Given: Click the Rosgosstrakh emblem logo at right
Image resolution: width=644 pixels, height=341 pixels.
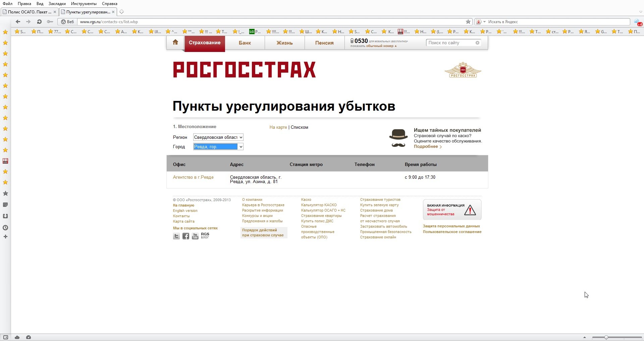Looking at the screenshot, I should [x=463, y=70].
